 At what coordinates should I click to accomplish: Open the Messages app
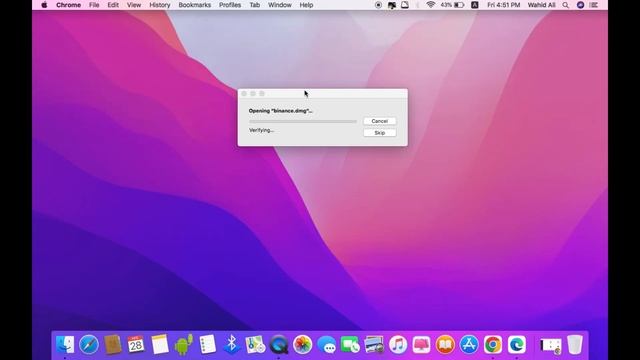(x=327, y=344)
